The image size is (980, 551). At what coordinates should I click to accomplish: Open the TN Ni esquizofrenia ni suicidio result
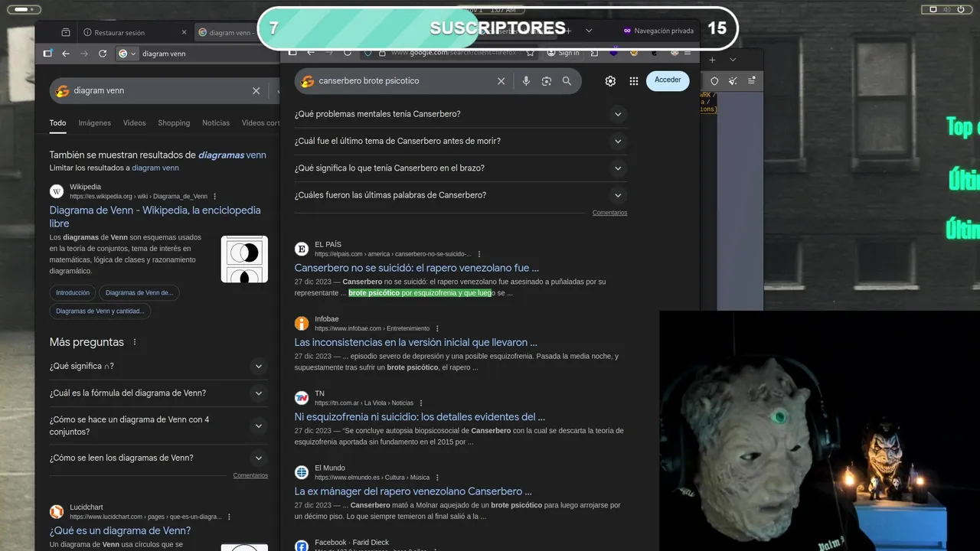(420, 417)
